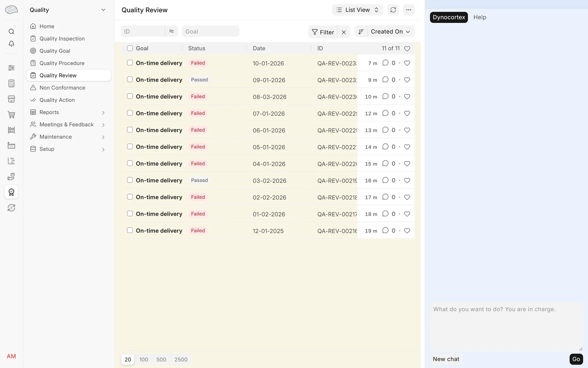Image resolution: width=588 pixels, height=368 pixels.
Task: Open the List View switcher
Action: point(358,10)
